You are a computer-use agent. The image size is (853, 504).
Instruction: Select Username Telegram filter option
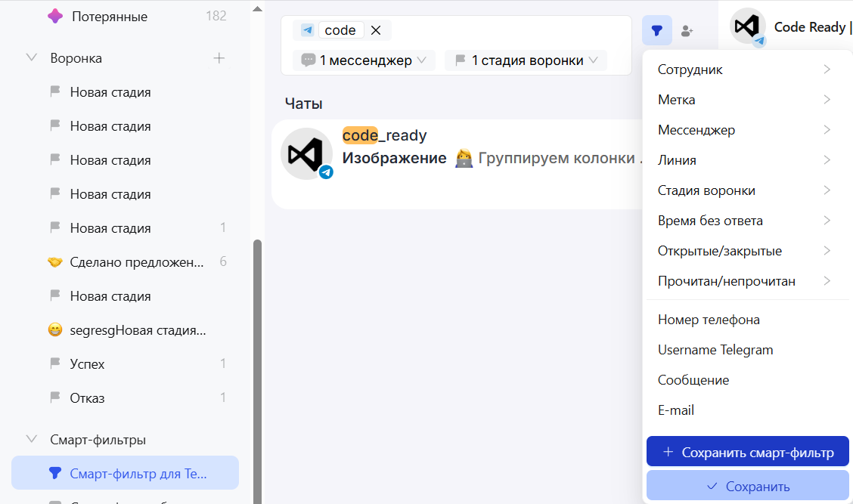(x=715, y=350)
